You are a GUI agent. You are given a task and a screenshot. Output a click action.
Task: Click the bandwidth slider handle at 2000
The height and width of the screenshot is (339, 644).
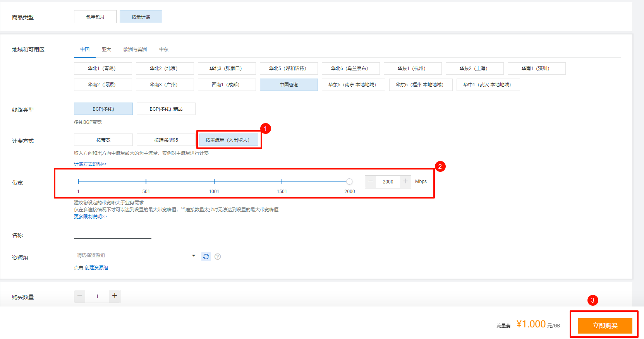pos(349,181)
